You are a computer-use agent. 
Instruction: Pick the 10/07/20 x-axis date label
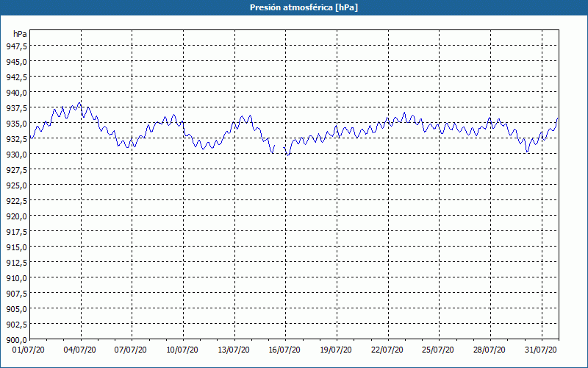[182, 350]
